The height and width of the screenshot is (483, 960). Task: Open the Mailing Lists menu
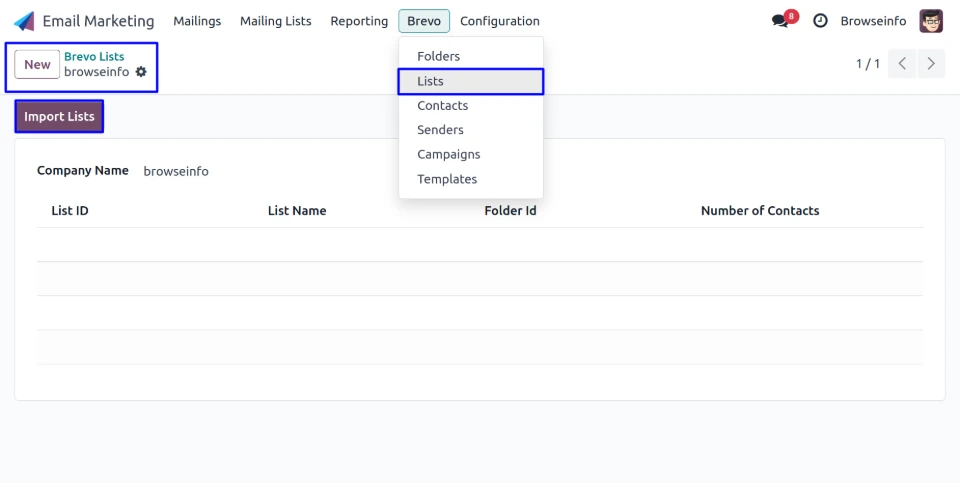[275, 21]
